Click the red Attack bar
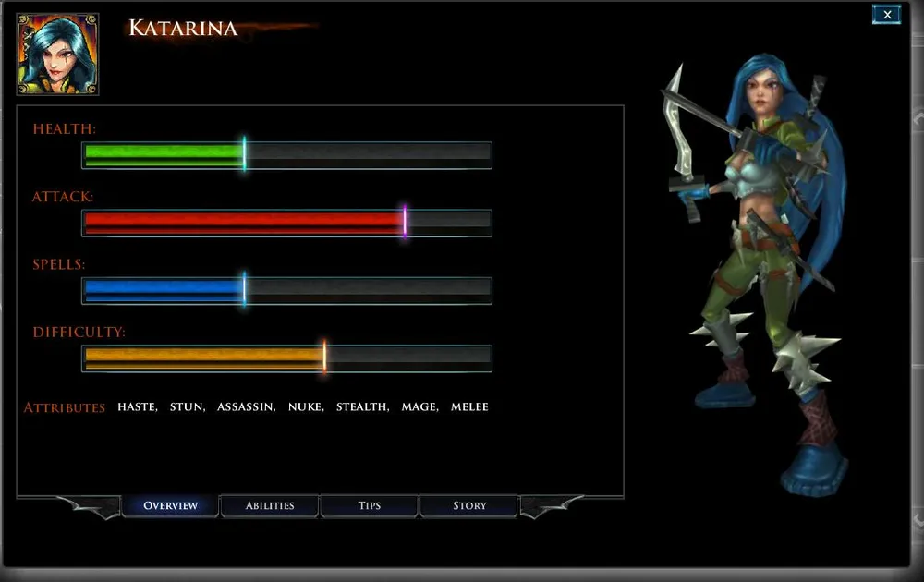924x582 pixels. (x=287, y=224)
